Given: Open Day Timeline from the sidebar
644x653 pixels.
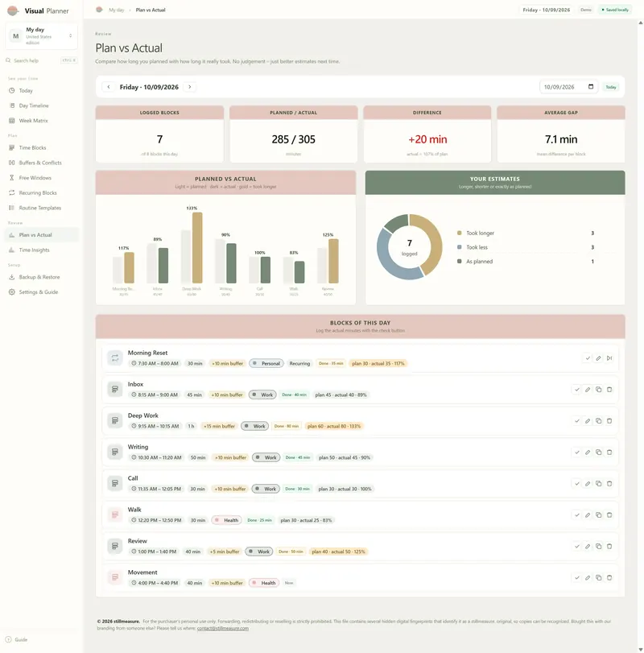Looking at the screenshot, I should (41, 105).
